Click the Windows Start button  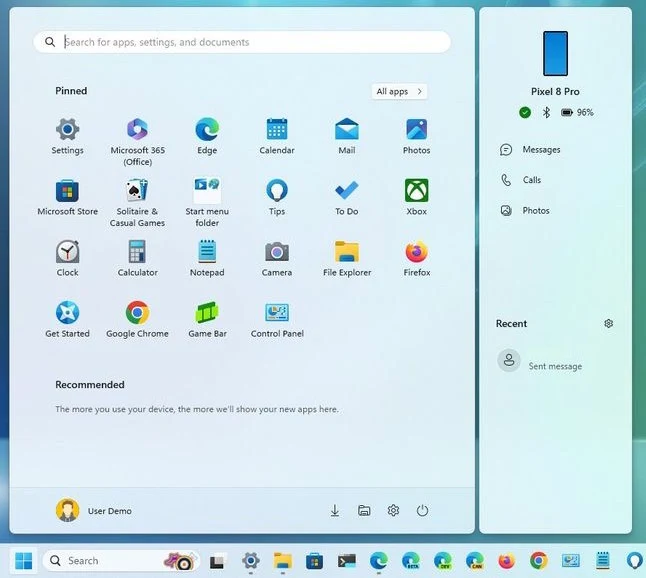pos(23,561)
